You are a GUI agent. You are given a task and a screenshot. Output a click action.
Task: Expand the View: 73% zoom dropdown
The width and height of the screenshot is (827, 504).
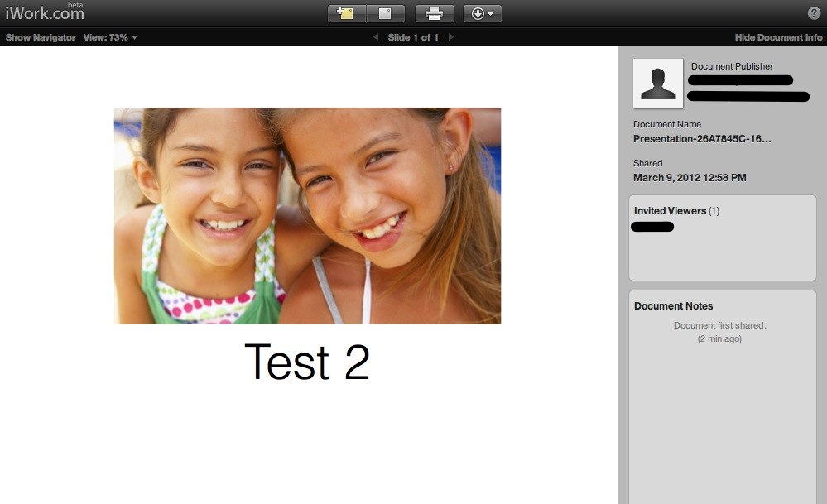tap(110, 37)
